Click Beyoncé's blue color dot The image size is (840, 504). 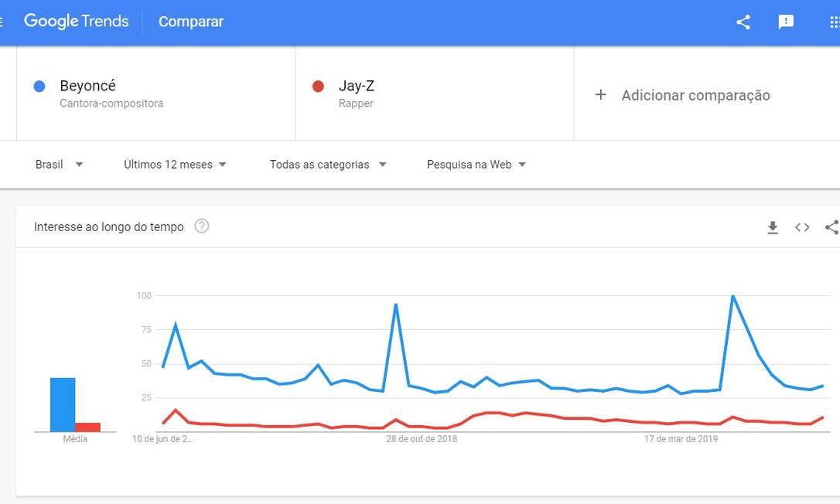39,87
